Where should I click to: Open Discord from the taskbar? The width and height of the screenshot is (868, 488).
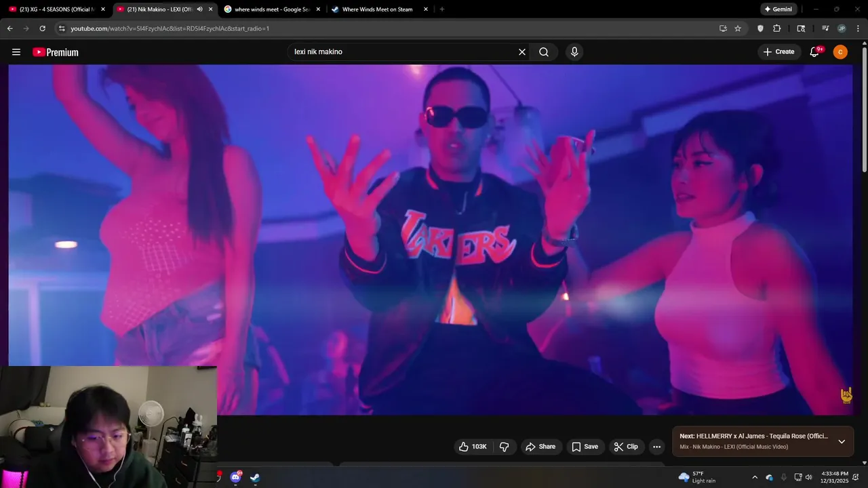click(x=235, y=477)
